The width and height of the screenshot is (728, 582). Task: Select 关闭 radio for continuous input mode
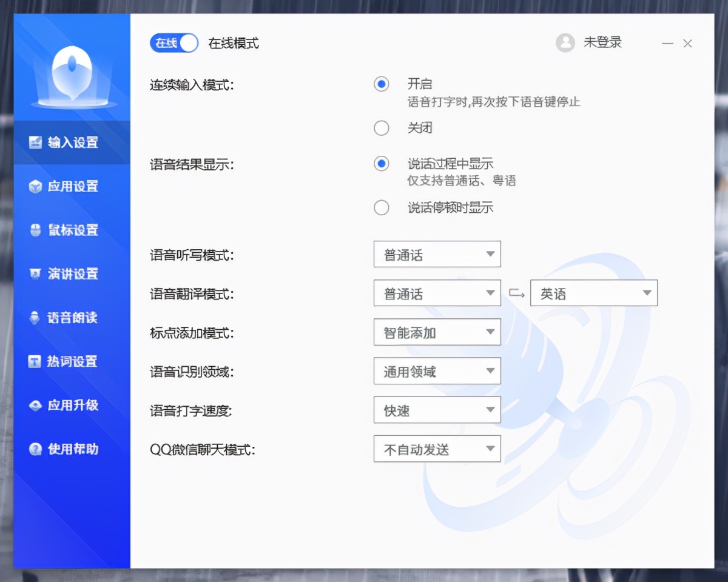tap(382, 128)
